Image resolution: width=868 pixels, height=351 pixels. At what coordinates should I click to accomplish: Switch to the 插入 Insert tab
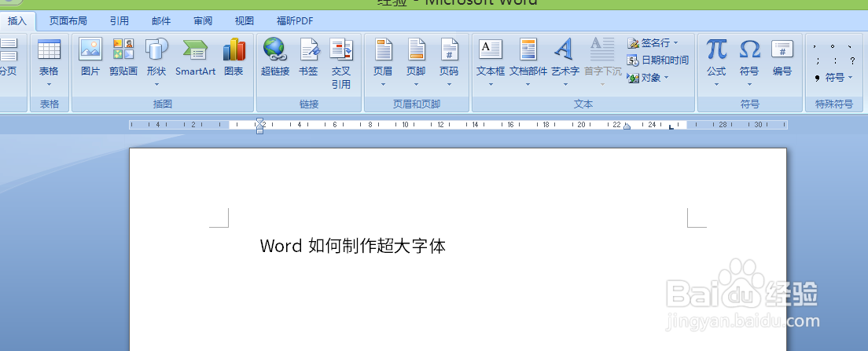17,21
